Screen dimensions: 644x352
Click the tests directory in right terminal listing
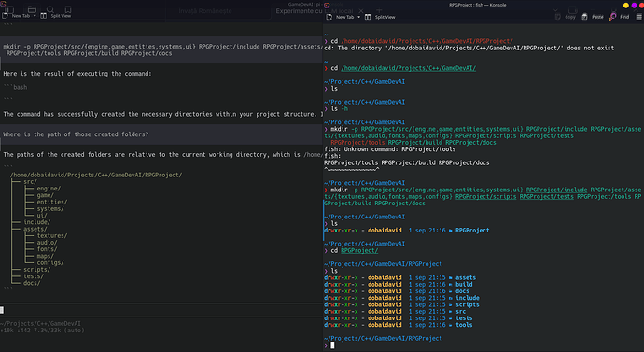click(x=464, y=318)
